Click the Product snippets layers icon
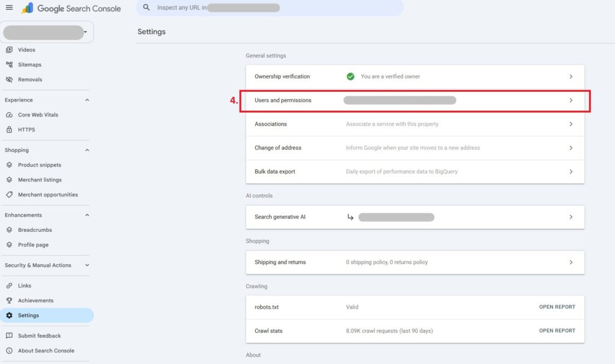Image resolution: width=615 pixels, height=364 pixels. point(10,165)
